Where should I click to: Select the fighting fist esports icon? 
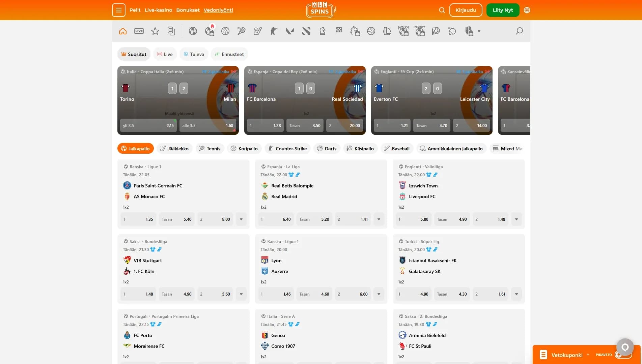point(469,31)
